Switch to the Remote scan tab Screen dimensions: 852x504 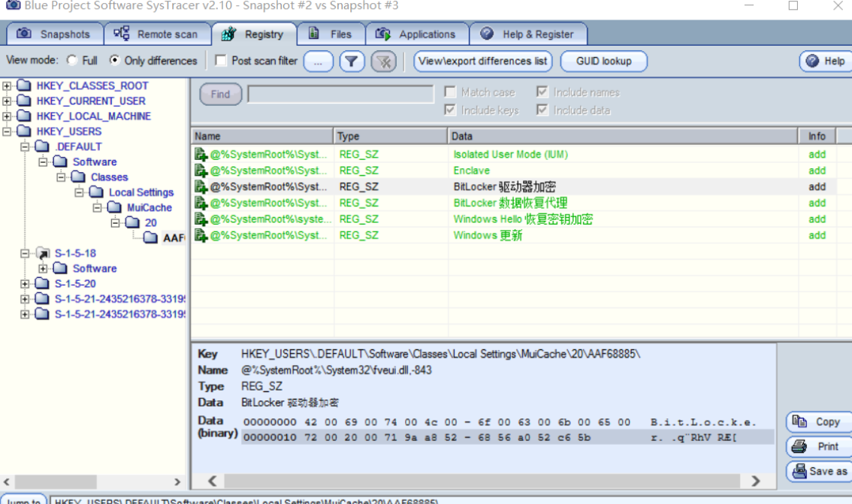[157, 35]
